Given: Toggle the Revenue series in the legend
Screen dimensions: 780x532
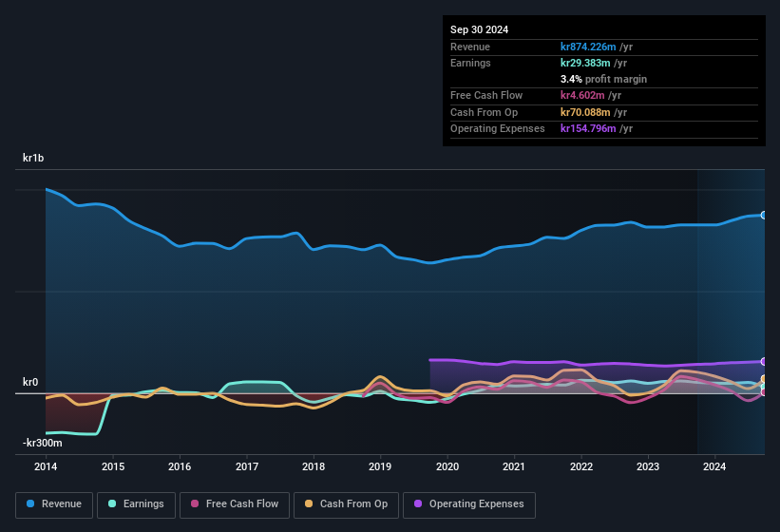Looking at the screenshot, I should (x=54, y=504).
